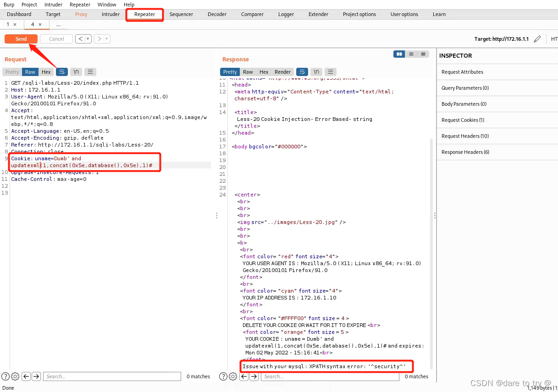
Task: Toggle word wrap in Response panel
Action: (302, 72)
